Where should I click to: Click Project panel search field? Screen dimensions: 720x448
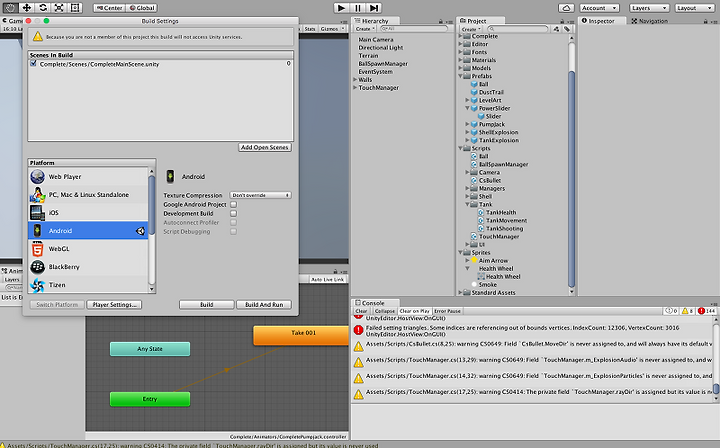point(520,29)
